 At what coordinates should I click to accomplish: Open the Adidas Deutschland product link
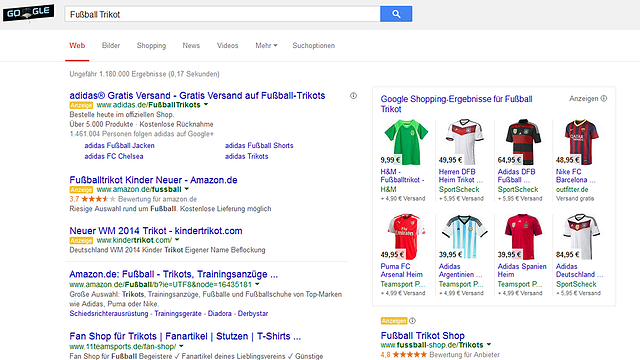pos(580,271)
